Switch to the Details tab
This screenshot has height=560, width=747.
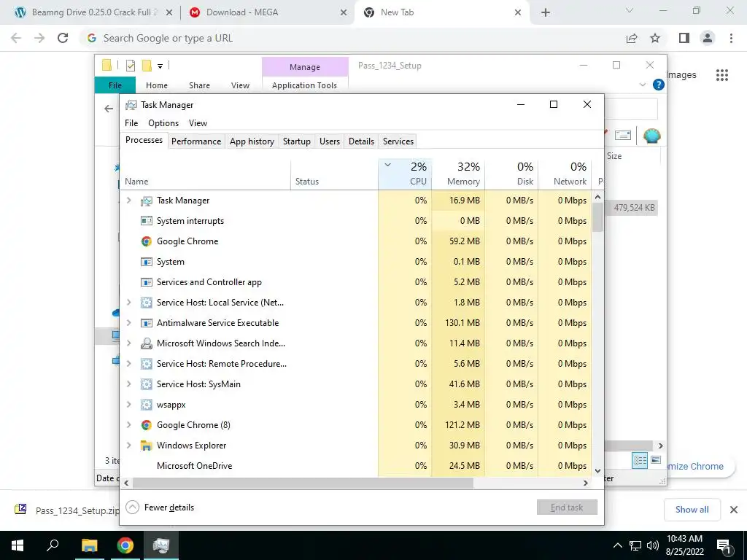(x=361, y=141)
